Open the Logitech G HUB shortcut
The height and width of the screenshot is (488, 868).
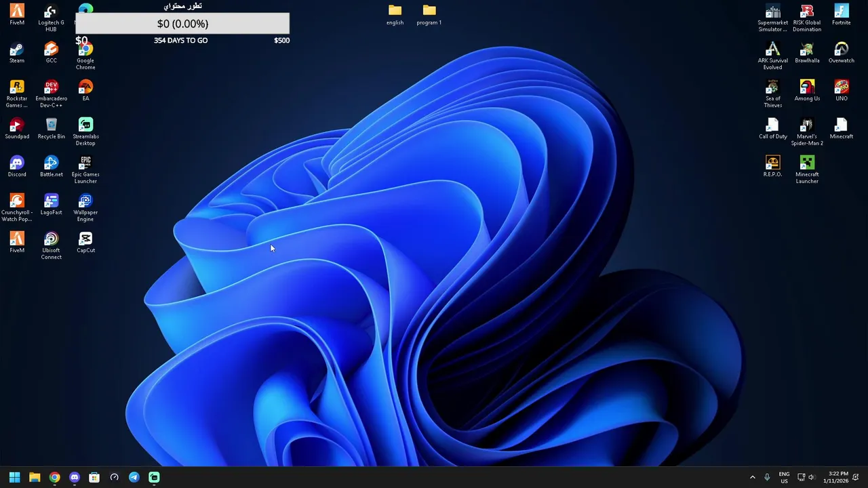(51, 18)
